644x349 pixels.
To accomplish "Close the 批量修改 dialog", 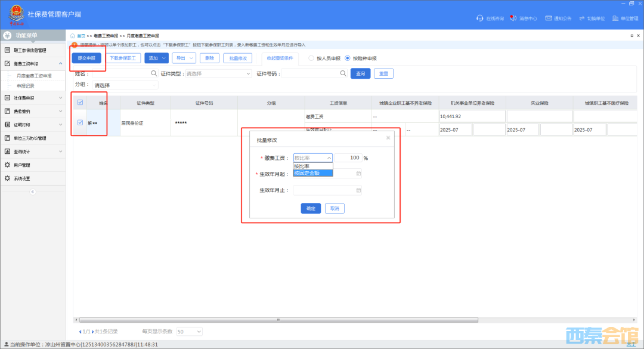I will pyautogui.click(x=388, y=138).
